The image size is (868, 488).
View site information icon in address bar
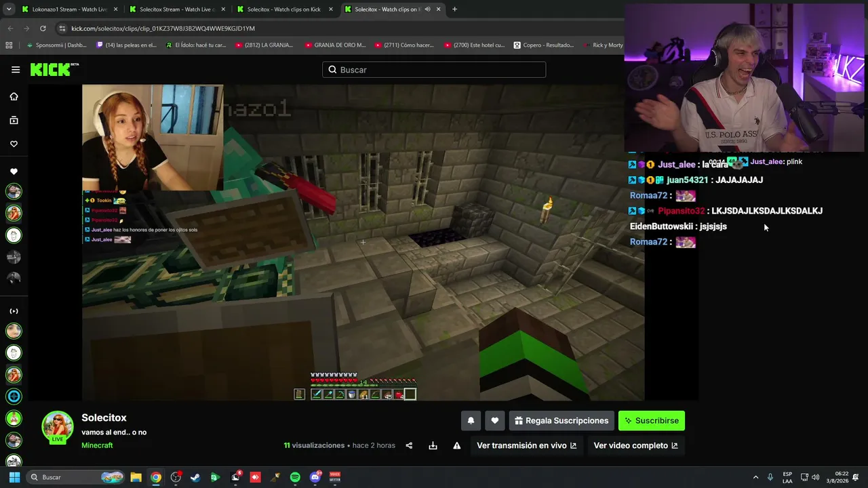pyautogui.click(x=62, y=28)
